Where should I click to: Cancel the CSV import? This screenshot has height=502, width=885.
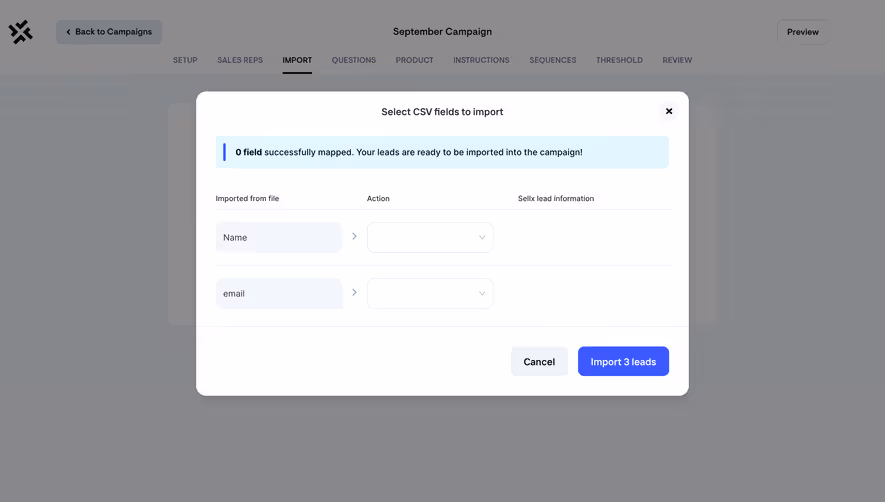pos(539,361)
